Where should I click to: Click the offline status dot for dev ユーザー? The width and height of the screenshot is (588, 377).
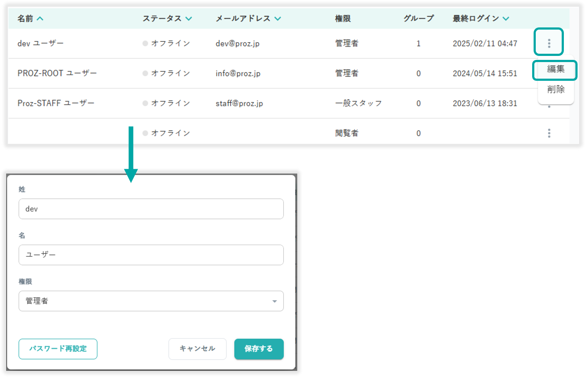tap(145, 43)
